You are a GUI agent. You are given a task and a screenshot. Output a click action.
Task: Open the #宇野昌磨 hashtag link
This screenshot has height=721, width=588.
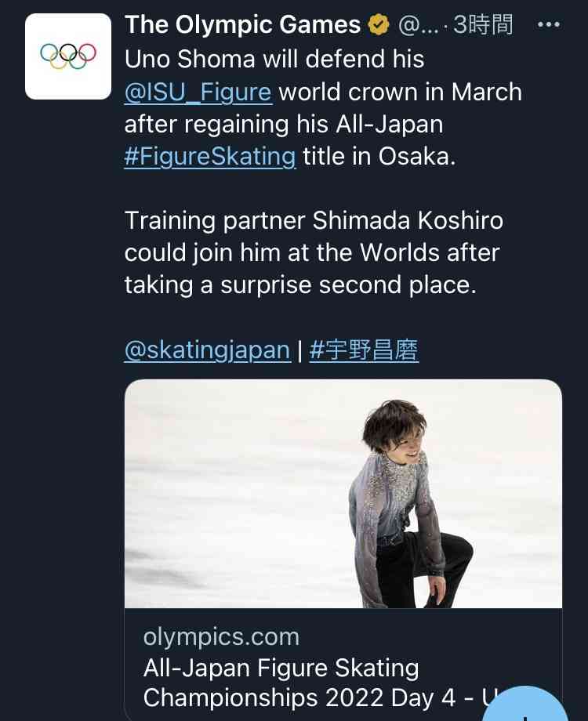pyautogui.click(x=364, y=350)
